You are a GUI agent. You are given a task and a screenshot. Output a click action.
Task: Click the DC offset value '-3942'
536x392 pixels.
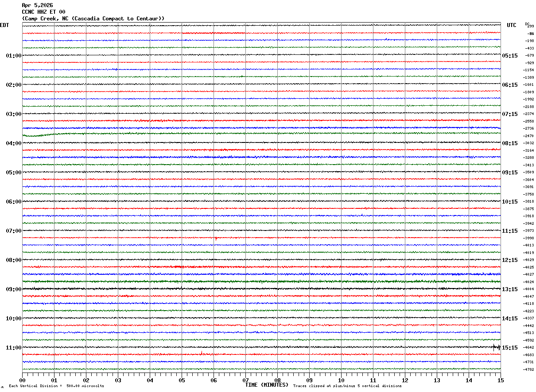coord(529,223)
